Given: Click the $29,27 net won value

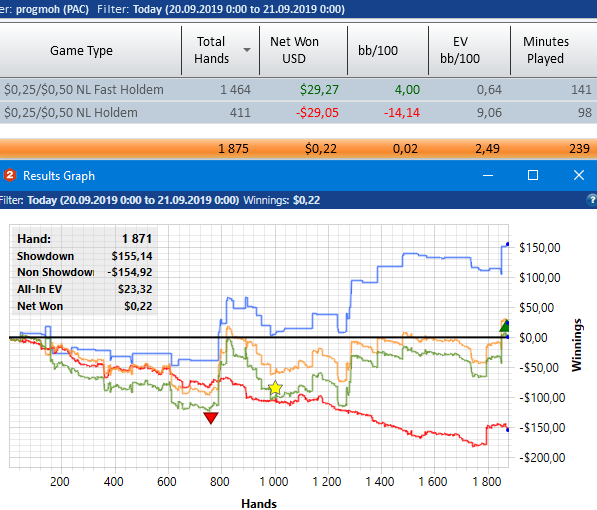Looking at the screenshot, I should 319,90.
